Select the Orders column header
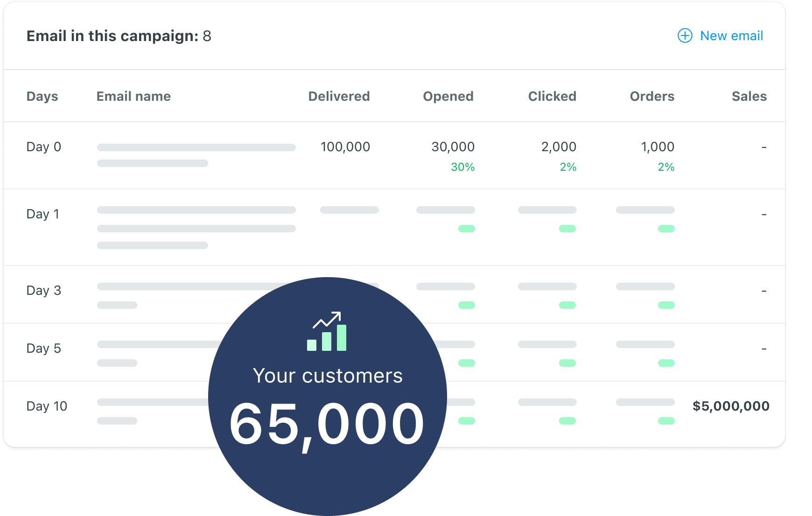This screenshot has width=812, height=516. pyautogui.click(x=652, y=97)
